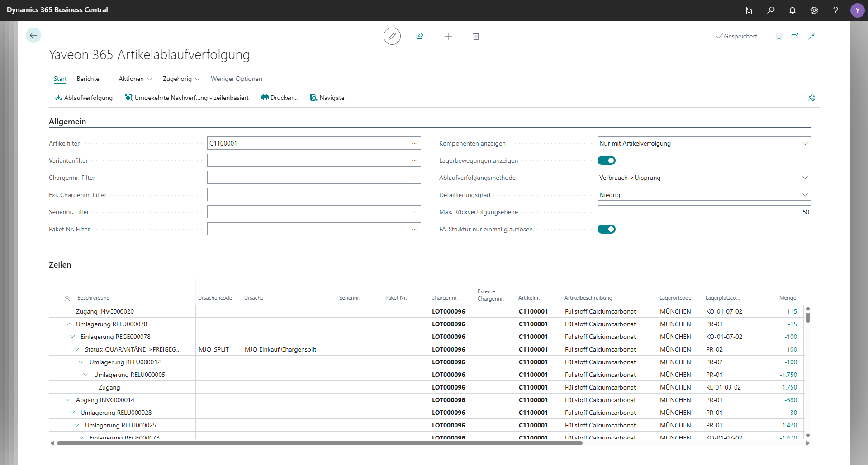Switch to edit mode with the pencil icon
The height and width of the screenshot is (465, 868).
coord(392,36)
